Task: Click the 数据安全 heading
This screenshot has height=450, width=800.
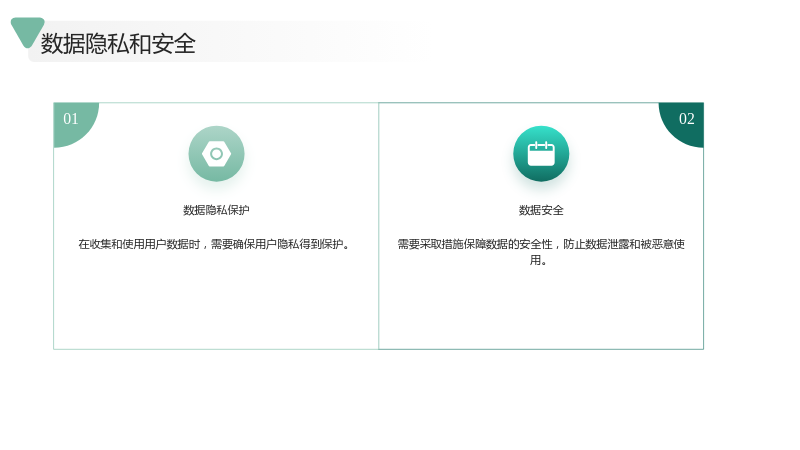Action: pyautogui.click(x=541, y=210)
